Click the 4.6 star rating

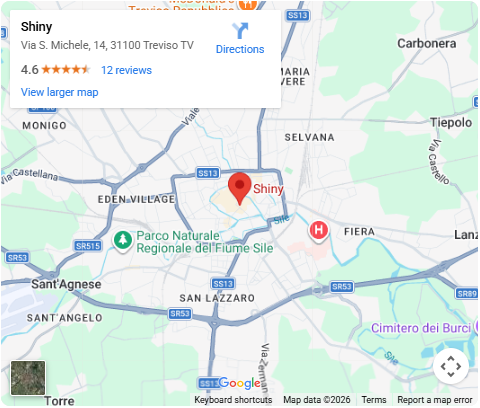(x=55, y=70)
